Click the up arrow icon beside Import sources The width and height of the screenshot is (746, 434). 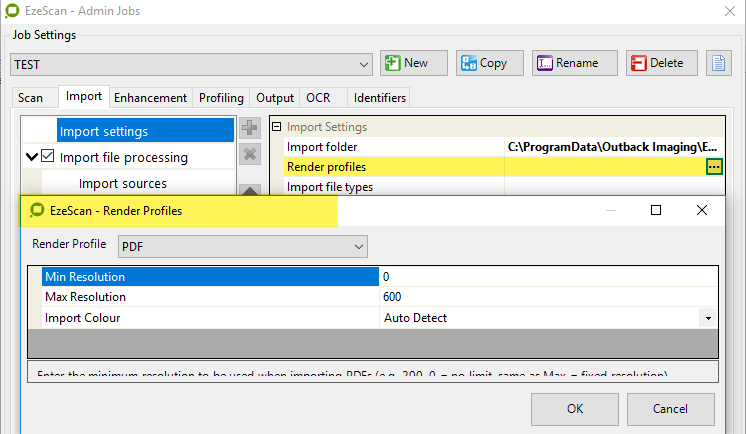(251, 189)
